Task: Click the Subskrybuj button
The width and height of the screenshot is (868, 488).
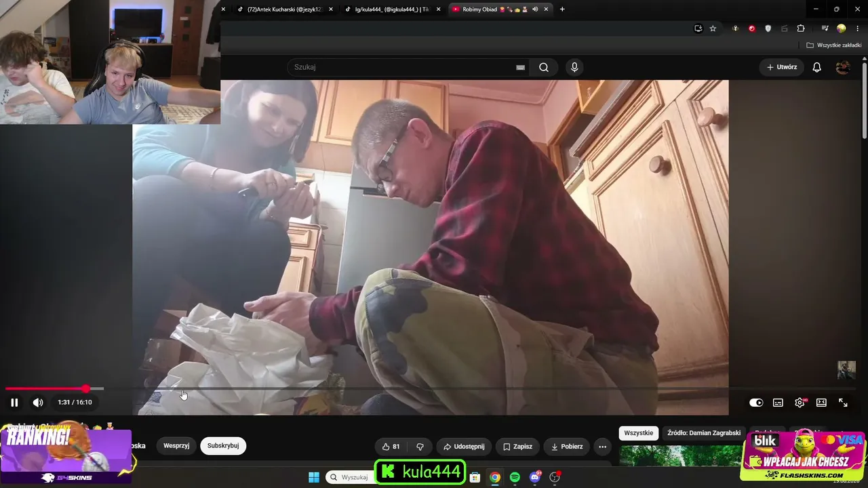Action: 223,446
